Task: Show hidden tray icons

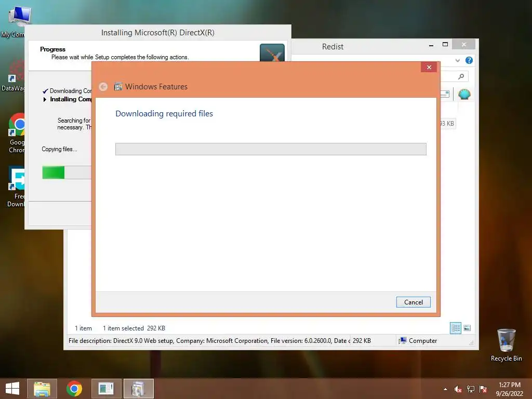Action: (445, 389)
